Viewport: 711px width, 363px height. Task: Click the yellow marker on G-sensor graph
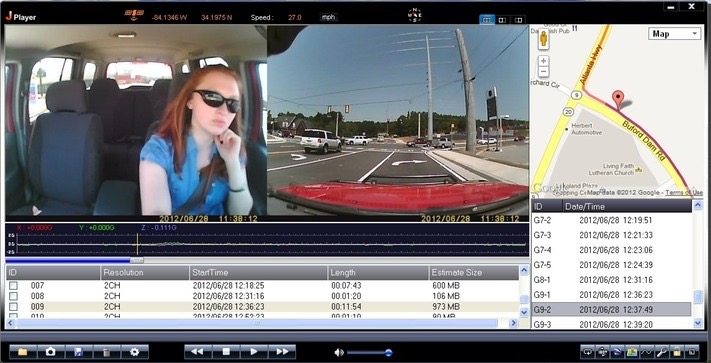click(x=137, y=244)
